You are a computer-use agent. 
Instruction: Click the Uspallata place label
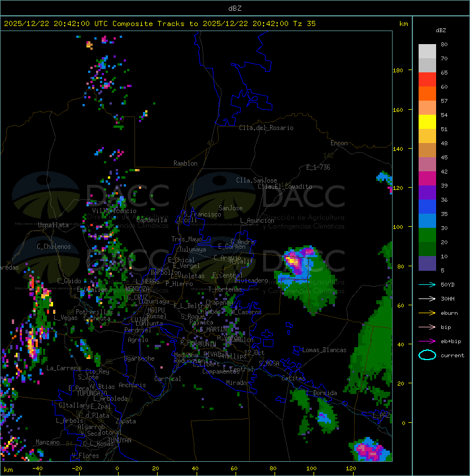click(53, 225)
